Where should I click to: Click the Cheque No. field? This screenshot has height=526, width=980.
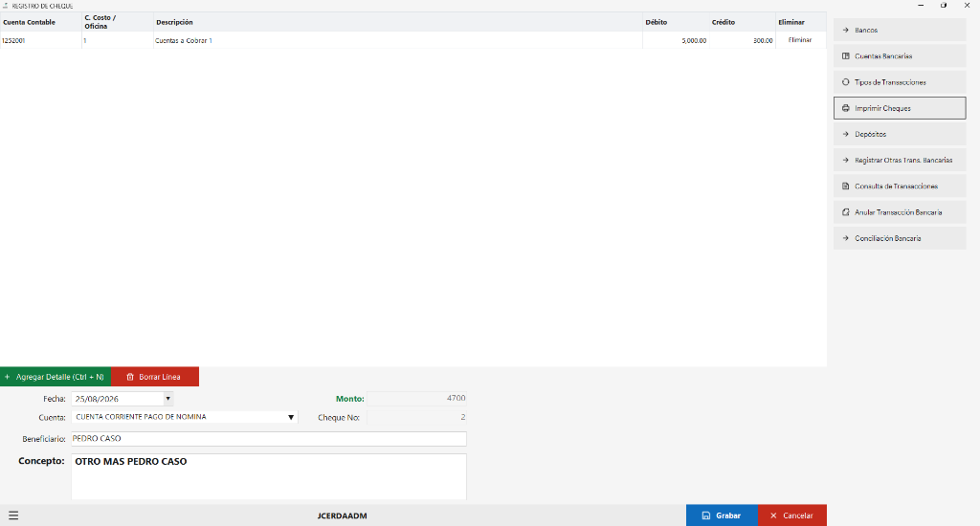click(x=417, y=417)
